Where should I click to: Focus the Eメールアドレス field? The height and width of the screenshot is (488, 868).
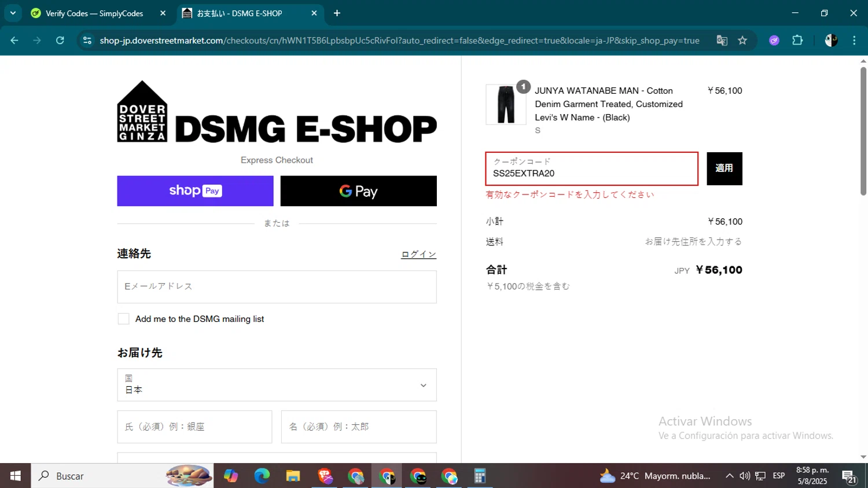tap(277, 287)
